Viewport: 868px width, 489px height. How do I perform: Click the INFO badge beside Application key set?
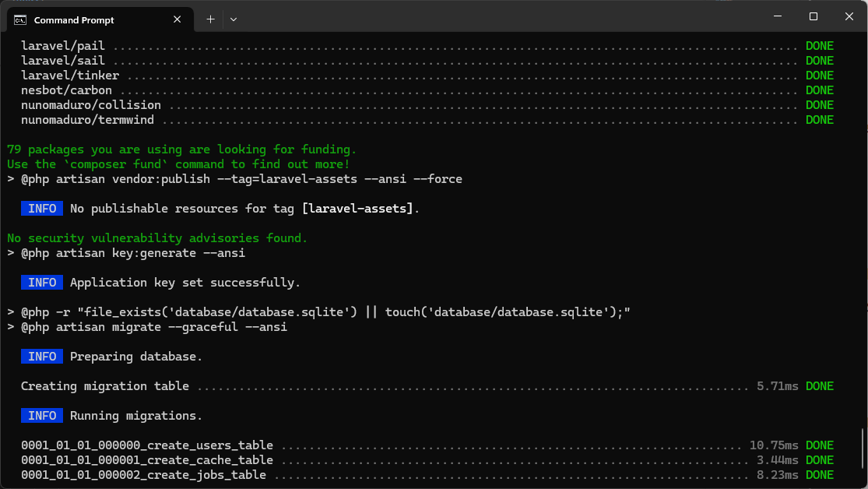(x=42, y=283)
